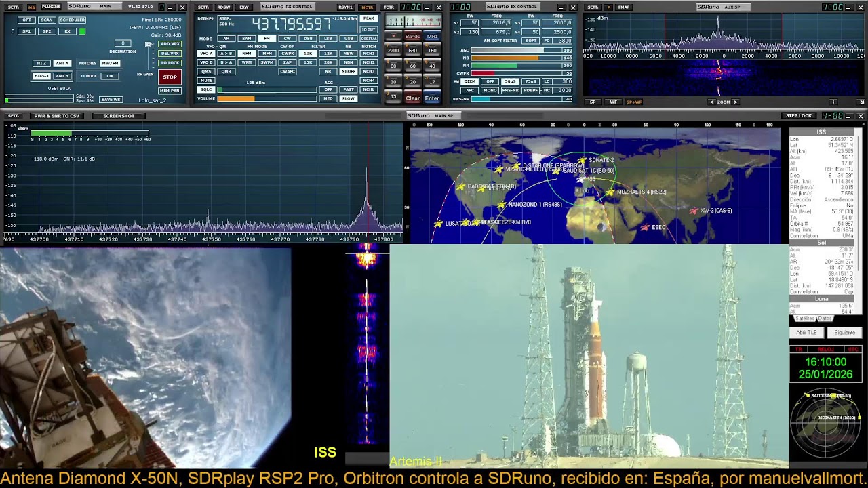Click the Clear key on keypad
Image resolution: width=868 pixels, height=488 pixels.
[x=412, y=98]
